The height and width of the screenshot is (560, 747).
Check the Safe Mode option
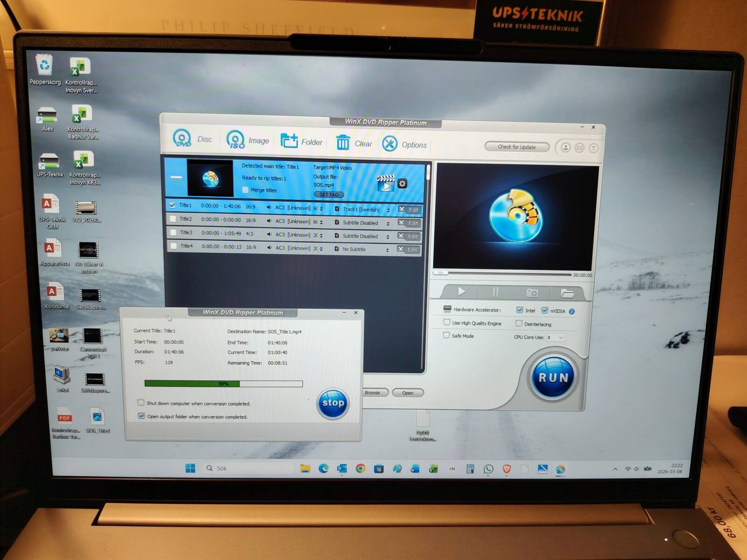click(447, 335)
